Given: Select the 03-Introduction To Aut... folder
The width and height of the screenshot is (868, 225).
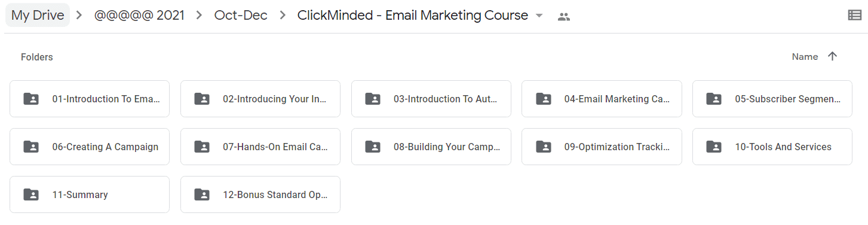Looking at the screenshot, I should (431, 99).
